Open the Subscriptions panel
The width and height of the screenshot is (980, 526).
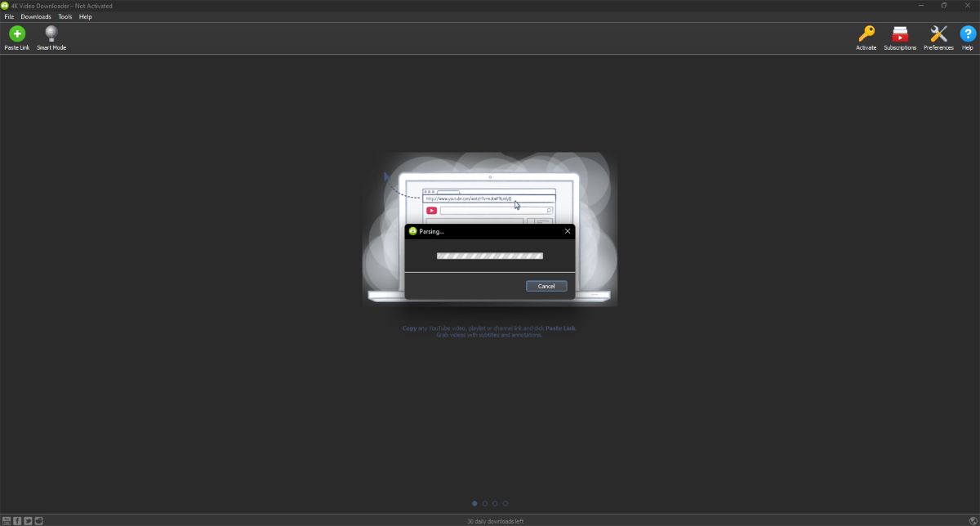[x=900, y=38]
